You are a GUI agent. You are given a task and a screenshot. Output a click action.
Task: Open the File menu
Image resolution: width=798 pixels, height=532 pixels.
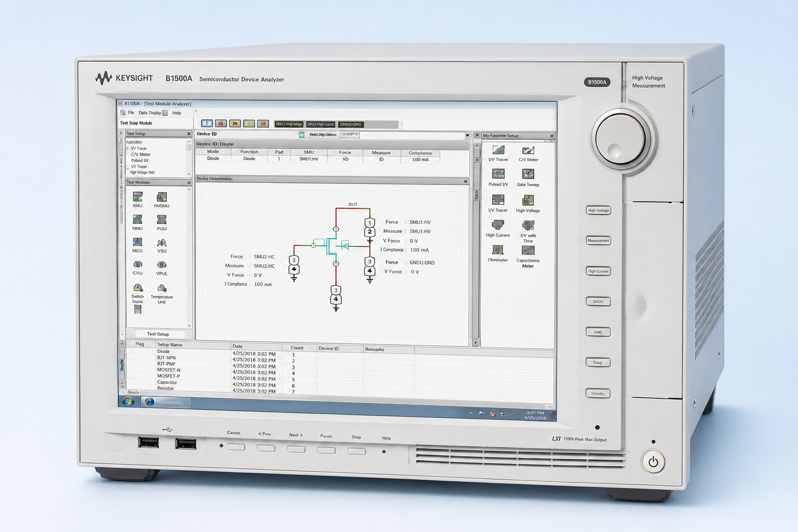click(131, 113)
